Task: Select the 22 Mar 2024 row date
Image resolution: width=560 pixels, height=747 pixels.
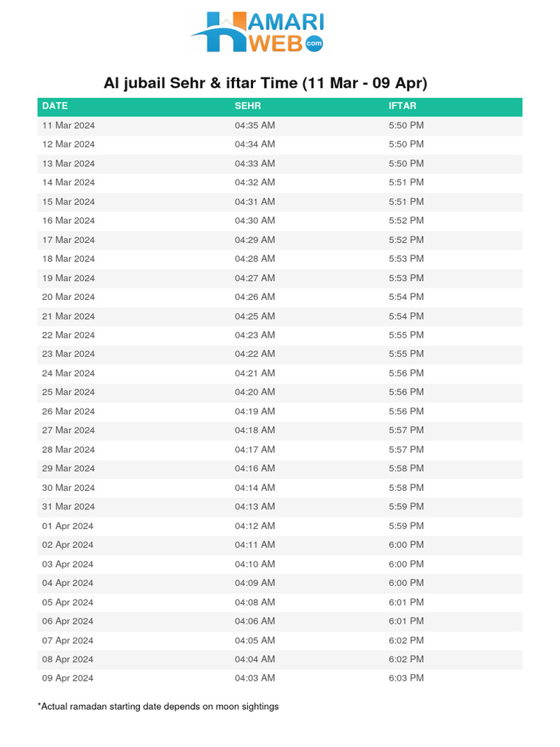Action: point(69,336)
